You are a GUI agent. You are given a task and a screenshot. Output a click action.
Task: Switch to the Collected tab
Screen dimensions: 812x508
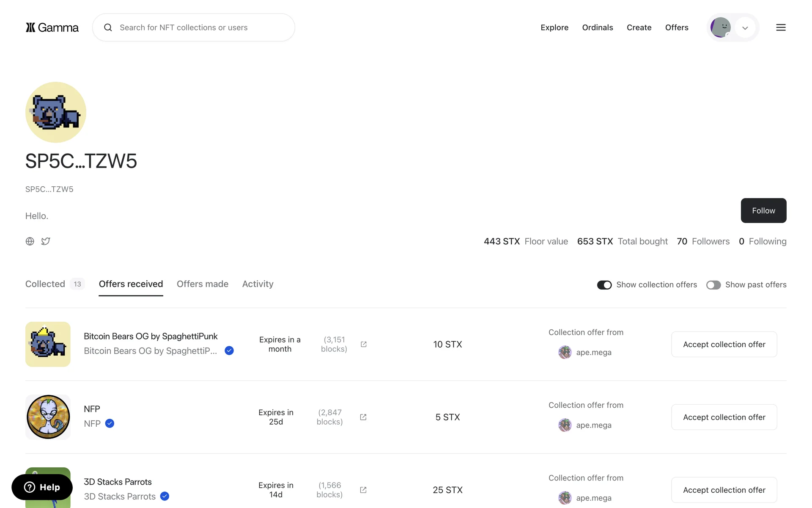tap(45, 284)
